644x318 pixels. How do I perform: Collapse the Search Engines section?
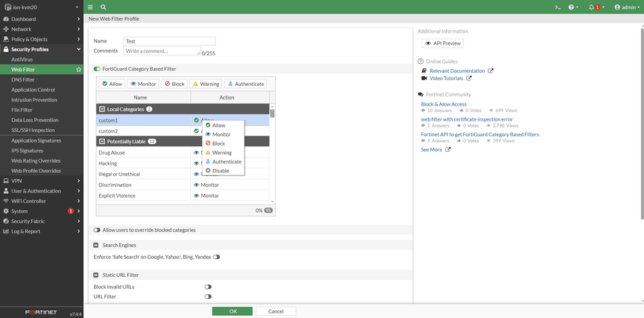[96, 245]
